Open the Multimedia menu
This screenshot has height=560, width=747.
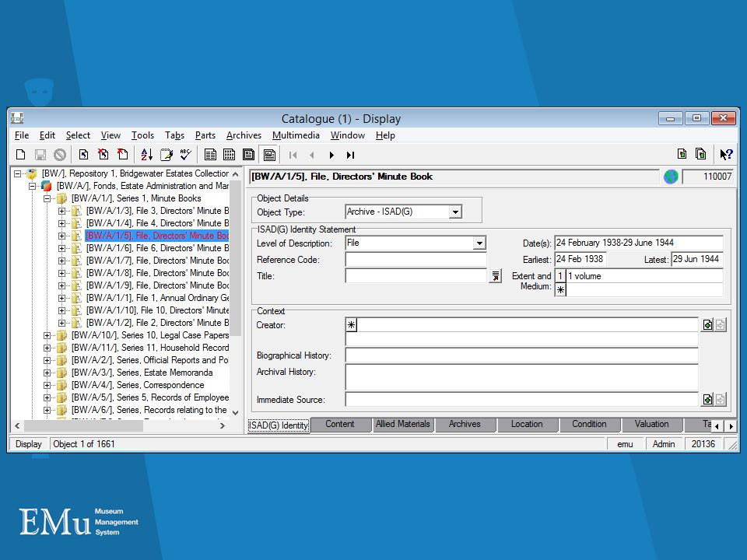(x=296, y=135)
